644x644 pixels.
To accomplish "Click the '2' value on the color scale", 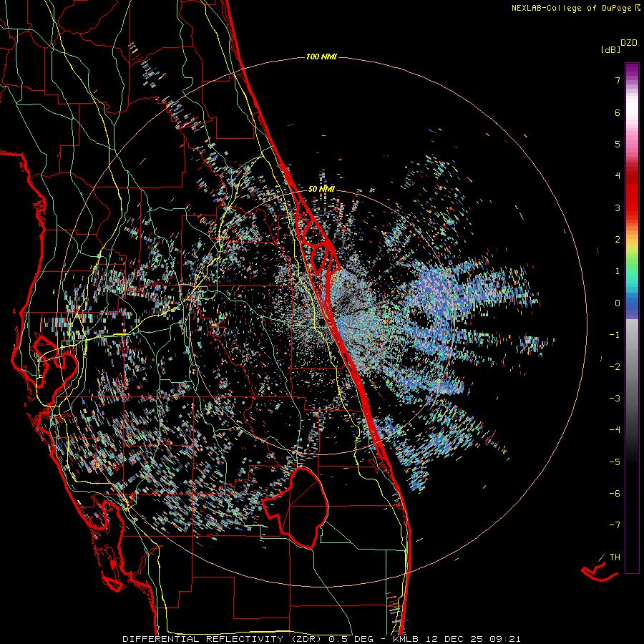I will pos(618,240).
